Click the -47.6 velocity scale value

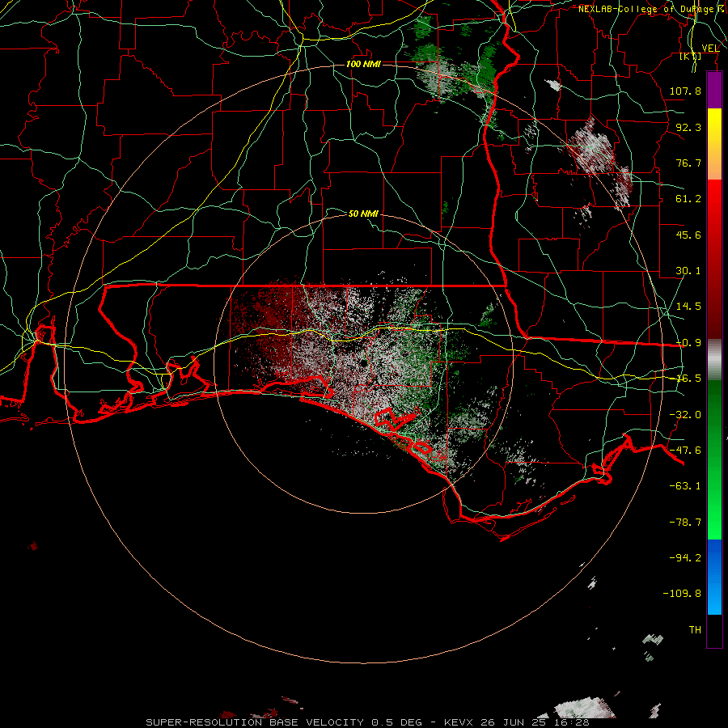(x=685, y=451)
